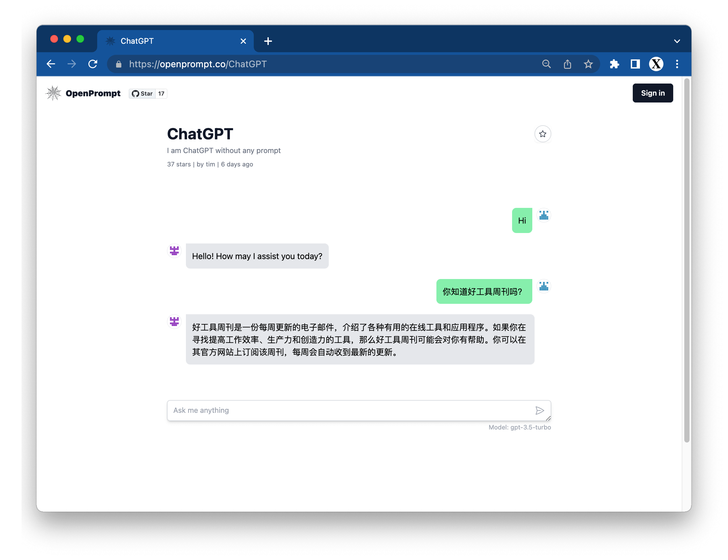Open a new tab
The image size is (728, 560).
(268, 41)
